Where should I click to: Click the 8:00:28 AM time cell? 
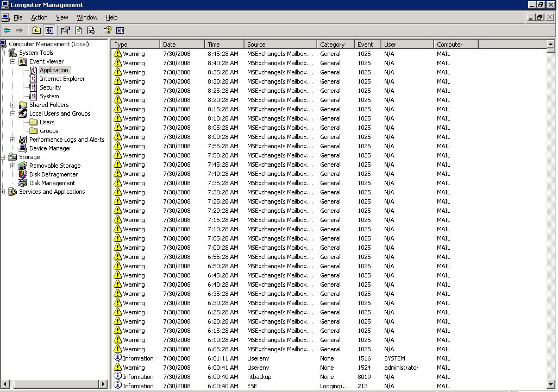223,137
